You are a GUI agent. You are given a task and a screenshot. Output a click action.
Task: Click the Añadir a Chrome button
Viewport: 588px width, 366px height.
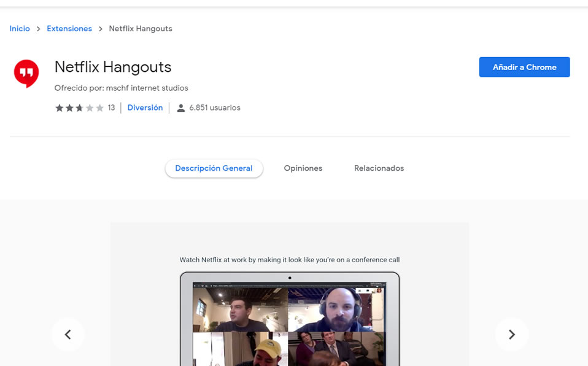click(x=524, y=67)
